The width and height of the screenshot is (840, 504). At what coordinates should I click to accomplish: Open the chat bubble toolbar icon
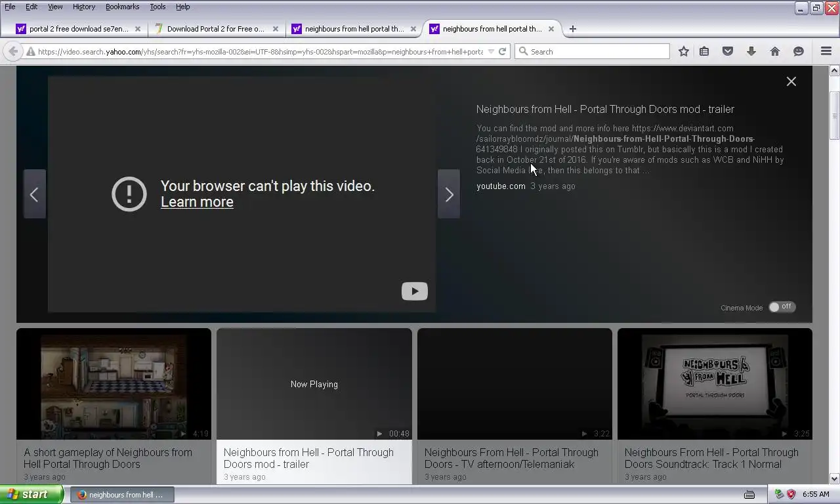click(799, 51)
